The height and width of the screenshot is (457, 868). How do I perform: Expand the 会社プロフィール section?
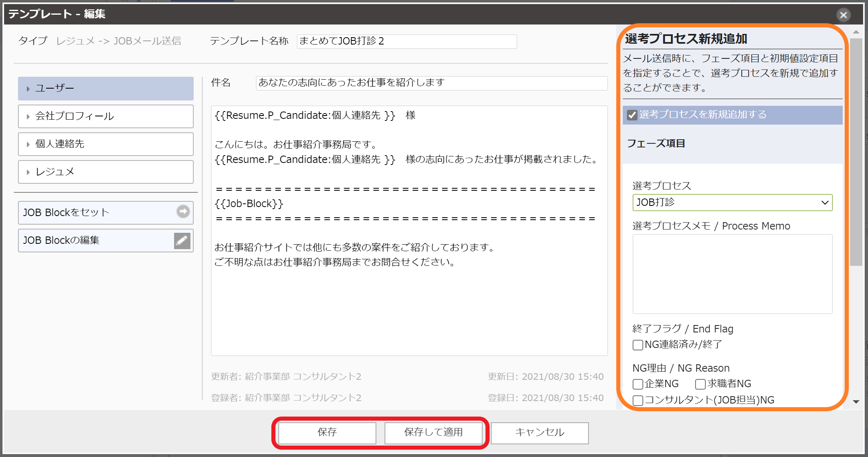(x=105, y=116)
